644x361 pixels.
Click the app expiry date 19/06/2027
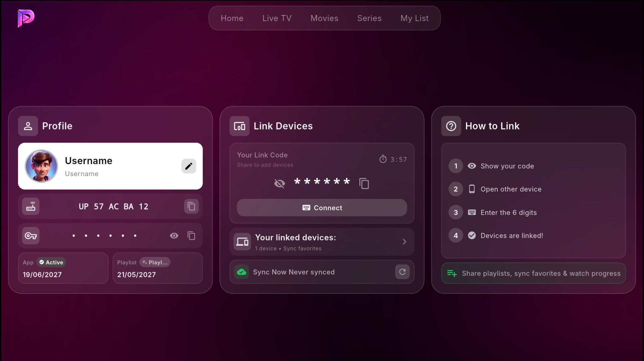pyautogui.click(x=42, y=275)
